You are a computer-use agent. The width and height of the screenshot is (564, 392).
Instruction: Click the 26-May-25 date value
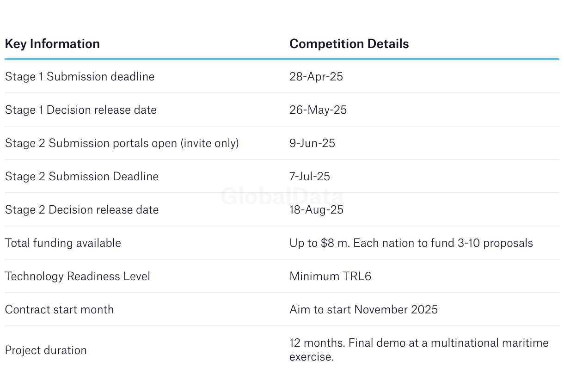click(318, 110)
